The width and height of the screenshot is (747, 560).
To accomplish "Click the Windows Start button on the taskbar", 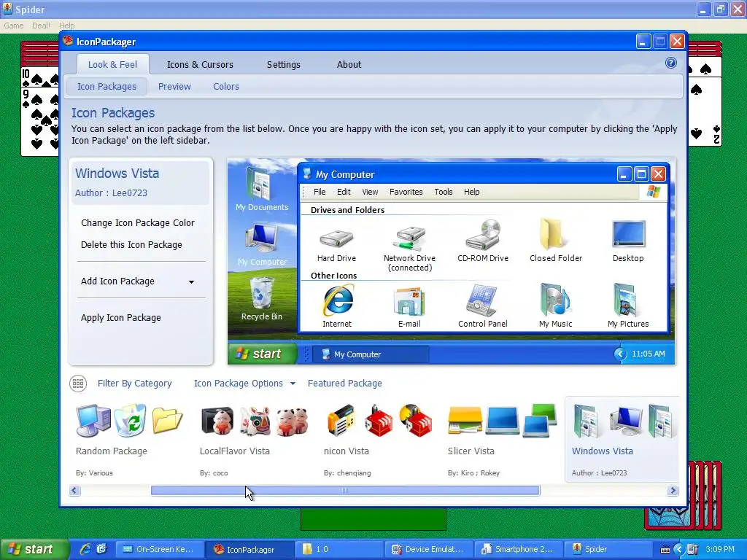I will [34, 549].
